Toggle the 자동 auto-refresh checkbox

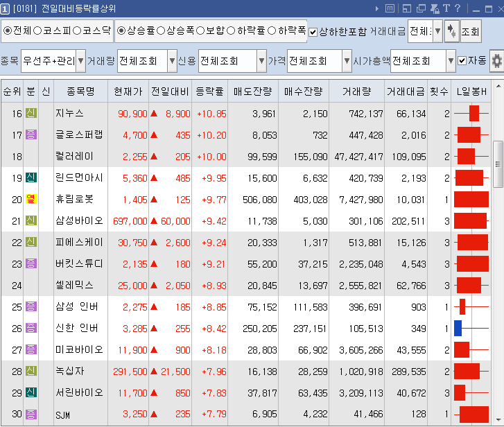pos(462,60)
